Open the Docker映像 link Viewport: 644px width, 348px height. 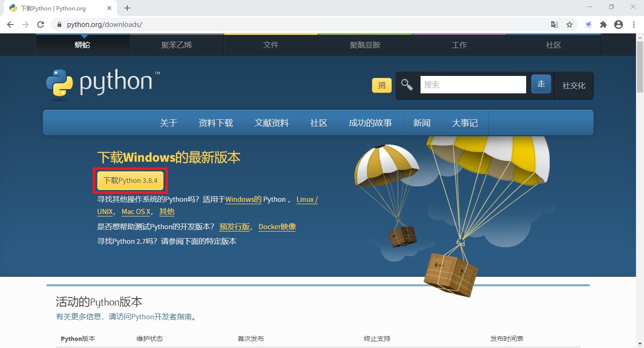[x=277, y=227]
